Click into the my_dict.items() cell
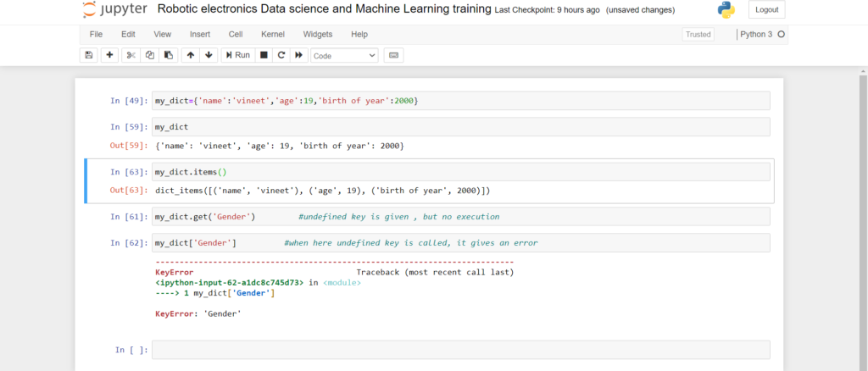The width and height of the screenshot is (868, 371). [x=460, y=172]
